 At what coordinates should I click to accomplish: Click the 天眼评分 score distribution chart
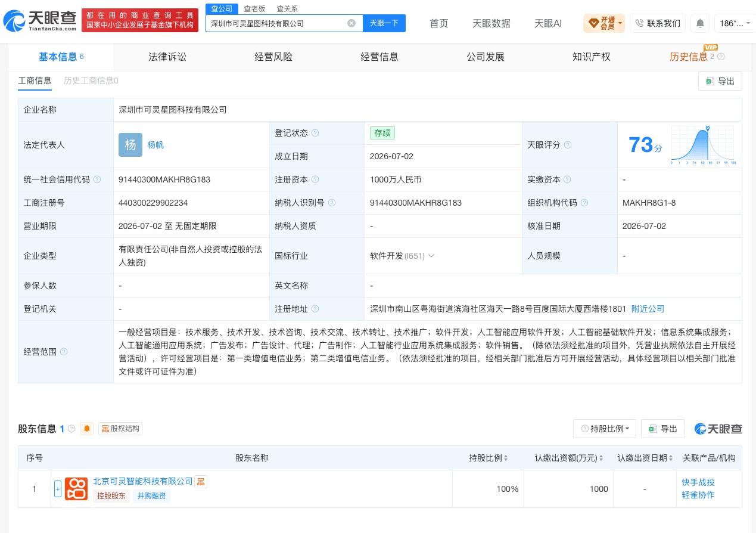point(703,145)
